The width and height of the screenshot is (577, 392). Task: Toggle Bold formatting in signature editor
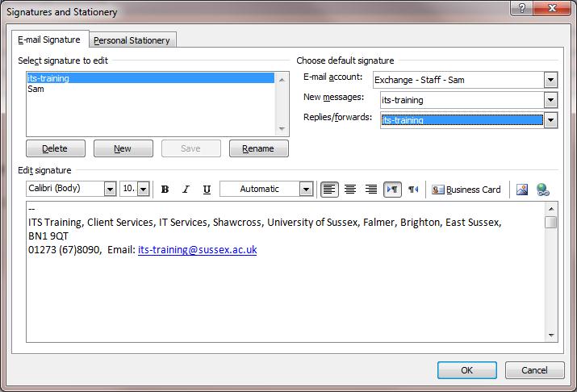point(165,190)
